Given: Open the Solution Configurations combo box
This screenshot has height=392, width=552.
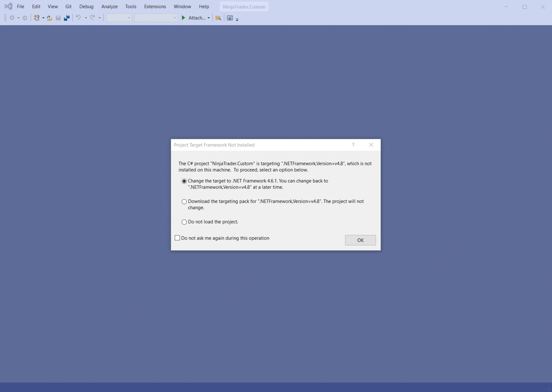Looking at the screenshot, I should pos(119,18).
